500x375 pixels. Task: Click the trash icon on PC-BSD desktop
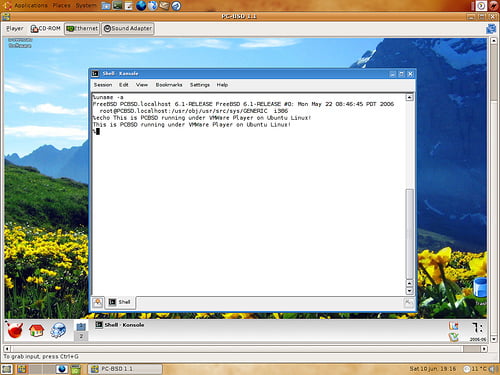click(x=480, y=289)
